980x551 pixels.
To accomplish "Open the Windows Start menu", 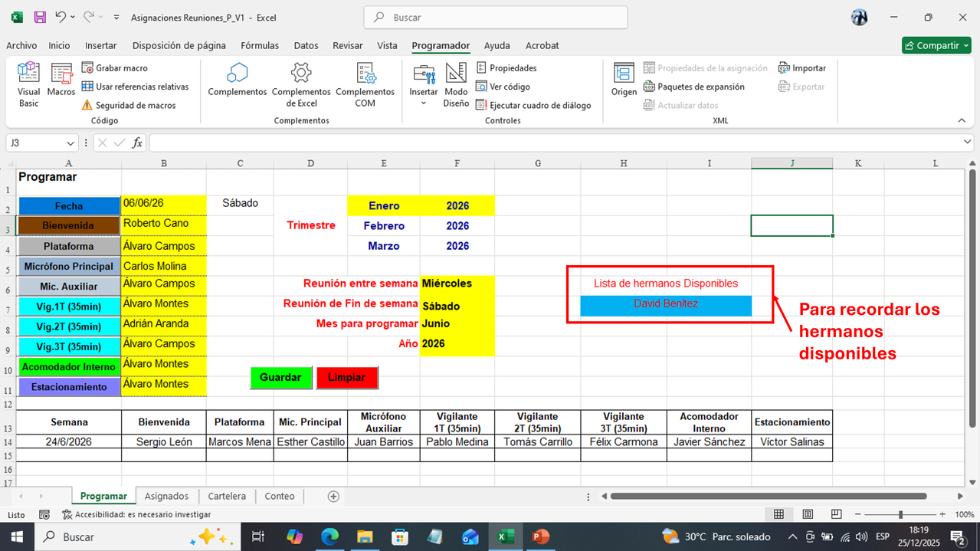I will (17, 536).
